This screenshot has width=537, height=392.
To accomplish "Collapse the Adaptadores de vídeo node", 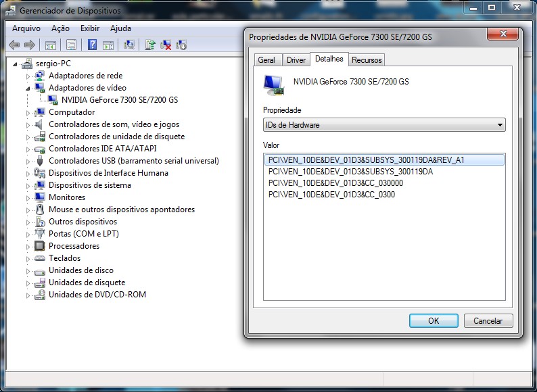I will [x=28, y=88].
